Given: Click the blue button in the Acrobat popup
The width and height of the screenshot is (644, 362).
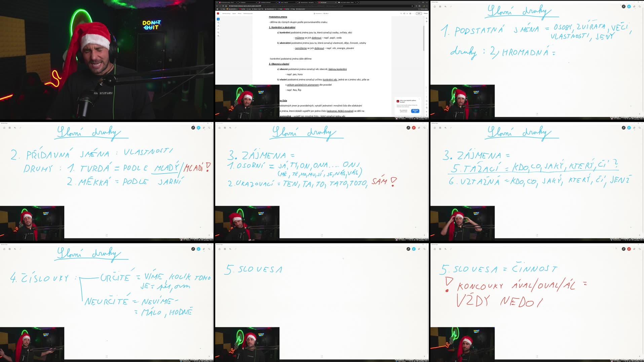Looking at the screenshot, I should coord(415,111).
